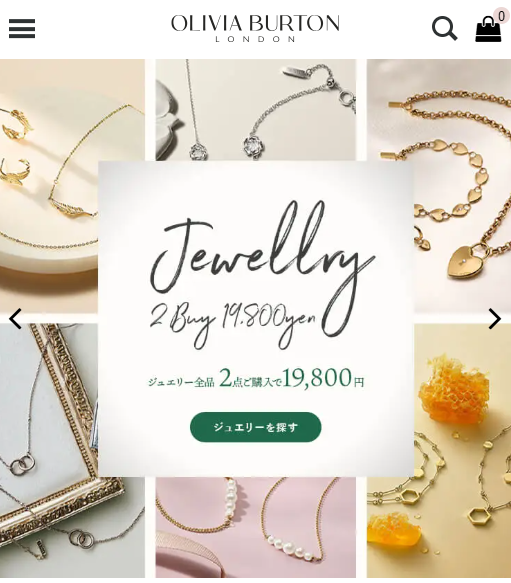Screen dimensions: 511x583
Task: Click the green ジュエリーを探す button
Action: pyautogui.click(x=256, y=427)
